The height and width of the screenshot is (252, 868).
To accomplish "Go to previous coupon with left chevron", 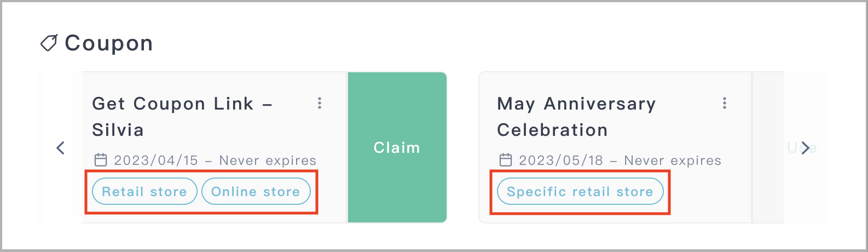I will pyautogui.click(x=61, y=148).
